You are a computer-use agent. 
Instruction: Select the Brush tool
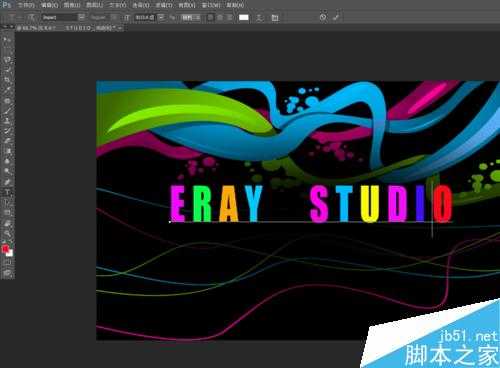7,110
